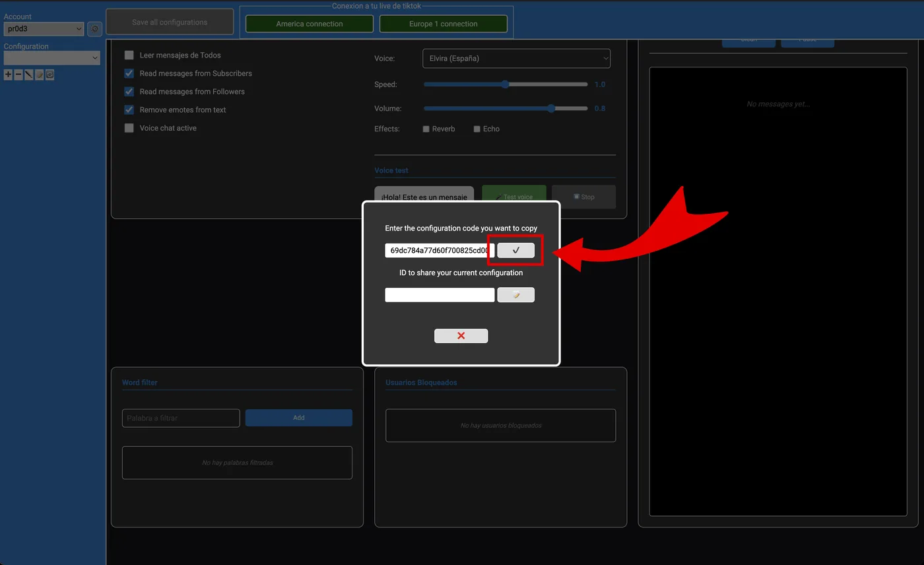The image size is (924, 565).
Task: Click the 'America connection' button
Action: [310, 24]
